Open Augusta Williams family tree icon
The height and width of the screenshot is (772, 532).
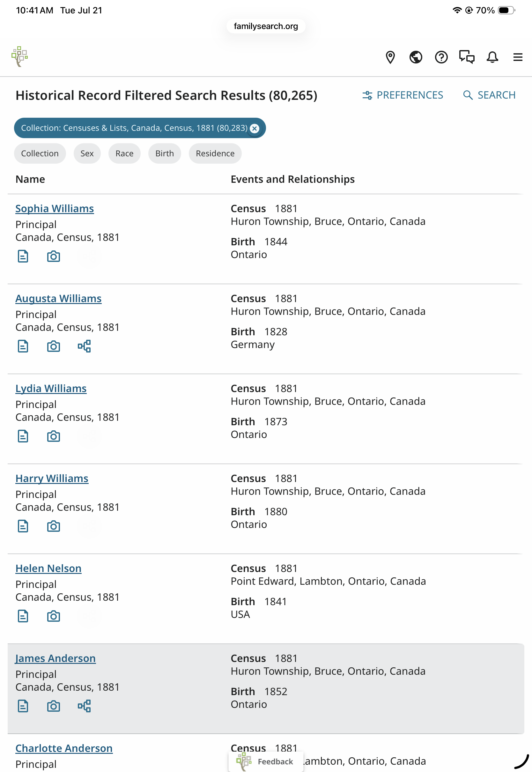coord(84,346)
